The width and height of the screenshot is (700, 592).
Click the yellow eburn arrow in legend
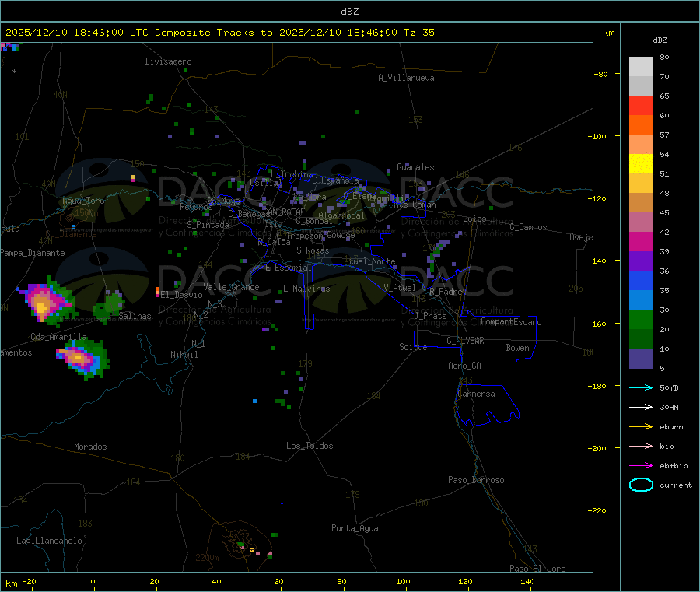click(x=641, y=427)
